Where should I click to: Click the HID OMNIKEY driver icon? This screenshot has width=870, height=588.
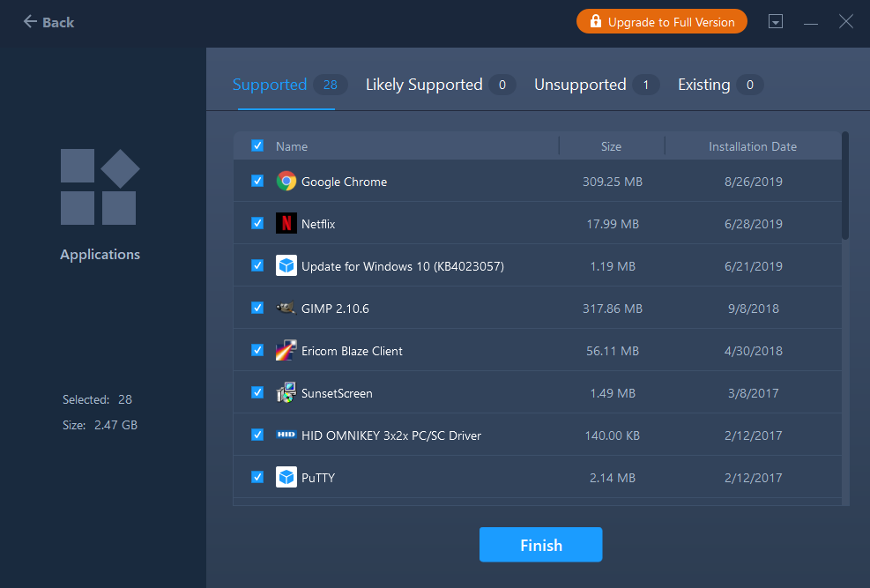pyautogui.click(x=286, y=435)
